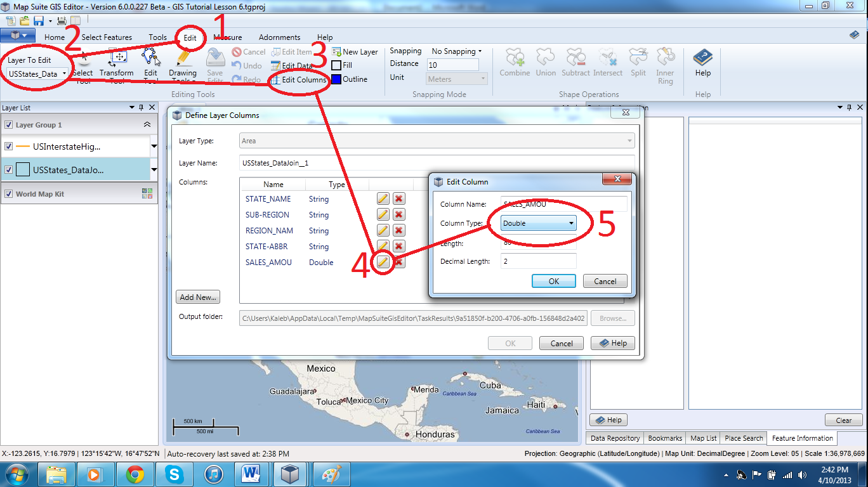868x487 pixels.
Task: Click the blue Outline color swatch
Action: click(x=336, y=79)
